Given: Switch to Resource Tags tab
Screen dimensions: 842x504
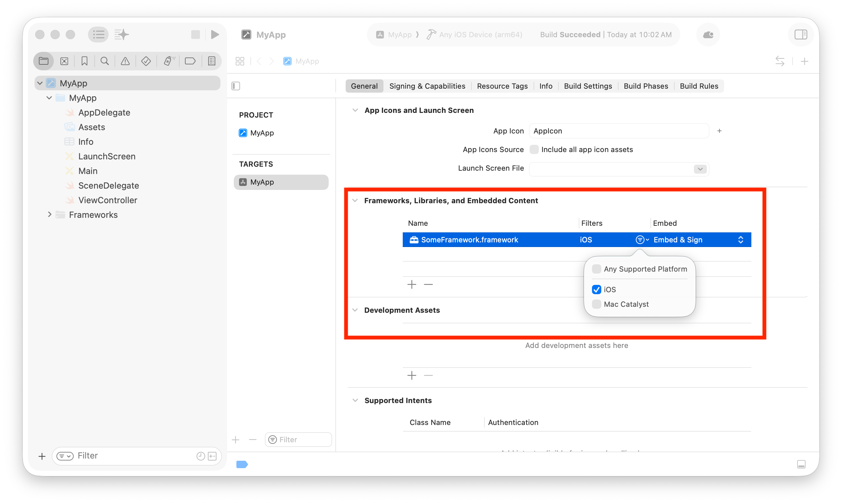Looking at the screenshot, I should (x=502, y=86).
